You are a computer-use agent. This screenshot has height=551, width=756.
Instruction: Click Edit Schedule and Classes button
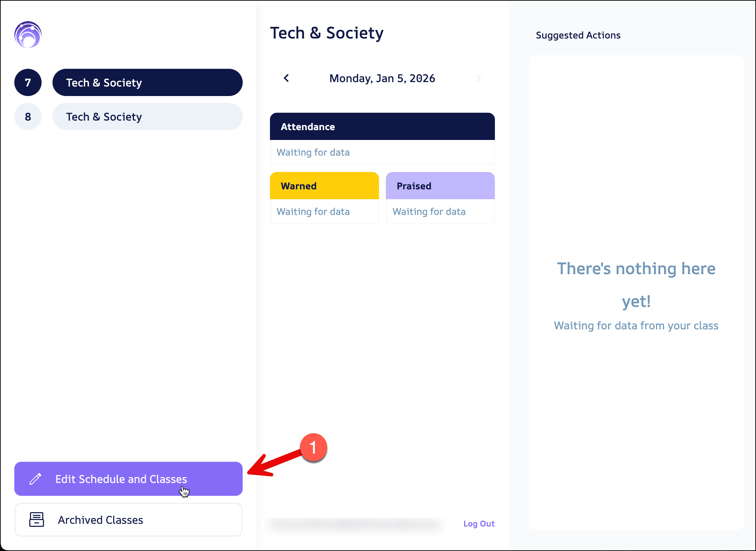coord(128,479)
